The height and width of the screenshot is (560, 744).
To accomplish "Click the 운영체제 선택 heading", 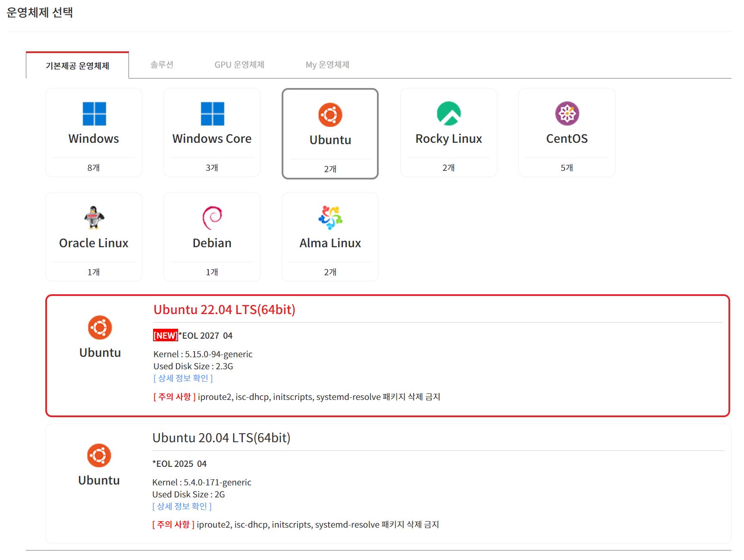I will [40, 13].
